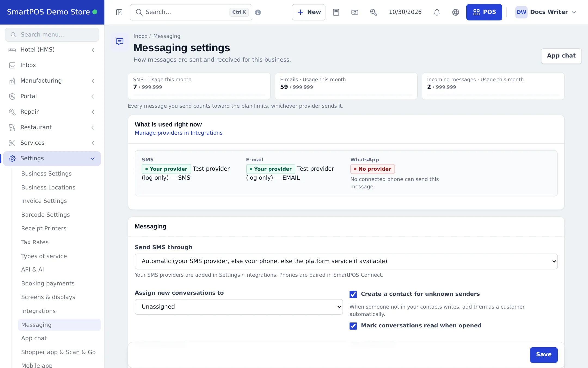Screen dimensions: 588x368
Task: Open notifications bell icon
Action: [437, 12]
